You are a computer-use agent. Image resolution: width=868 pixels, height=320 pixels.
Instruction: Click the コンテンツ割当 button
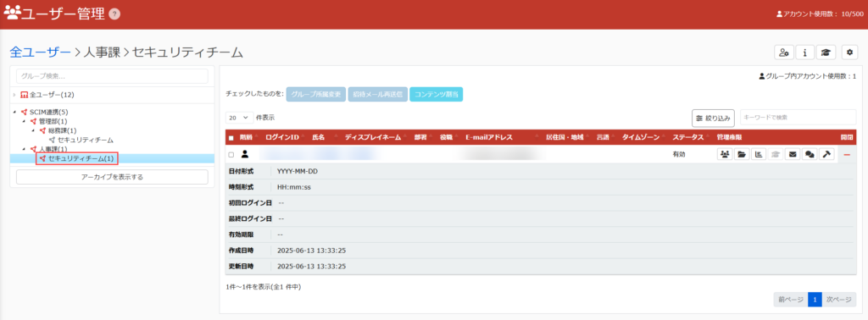click(437, 95)
